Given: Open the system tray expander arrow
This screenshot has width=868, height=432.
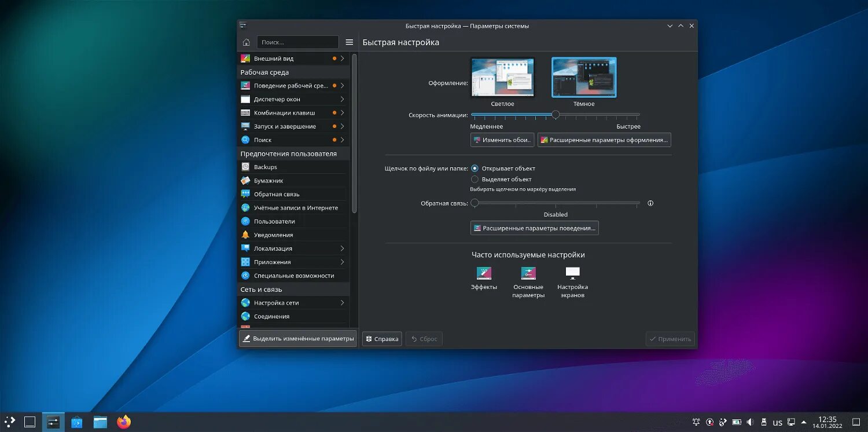Looking at the screenshot, I should coord(805,422).
